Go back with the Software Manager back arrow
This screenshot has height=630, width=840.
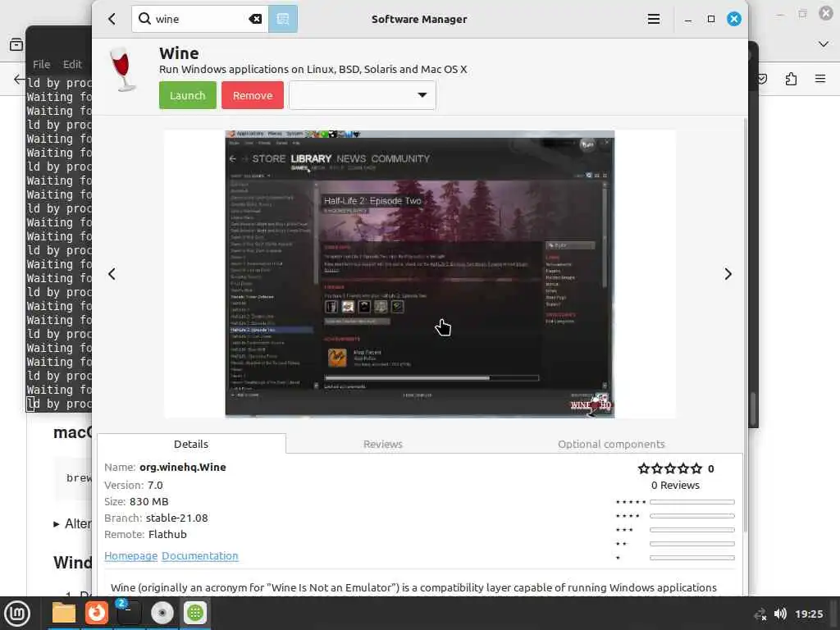[x=112, y=20]
